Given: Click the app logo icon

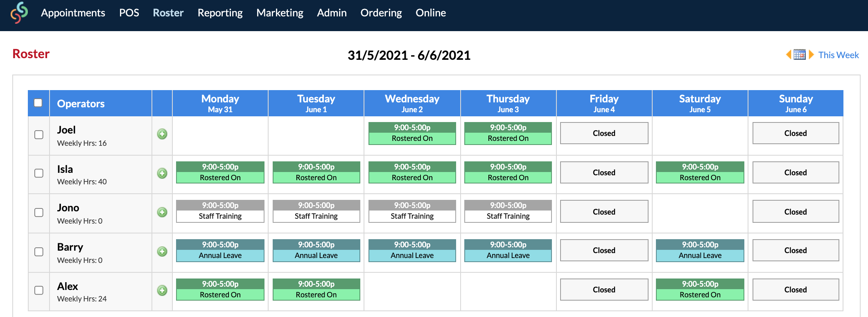Looking at the screenshot, I should pos(19,13).
